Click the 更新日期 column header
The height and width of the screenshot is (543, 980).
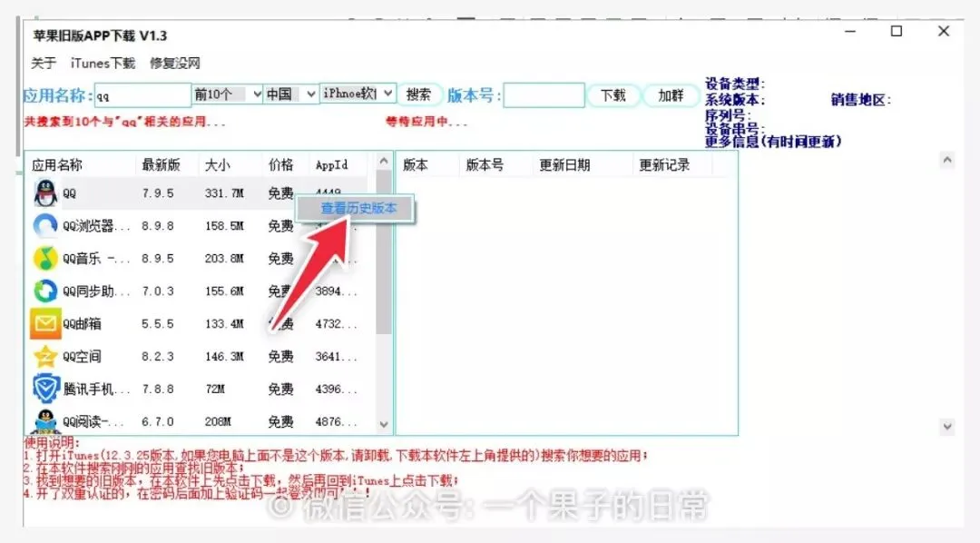[564, 165]
